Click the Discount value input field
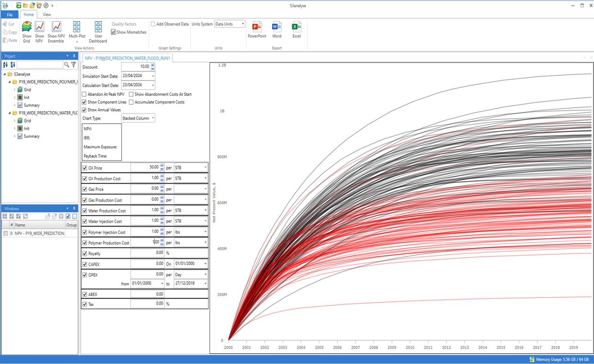Screen dimensions: 594x364 coord(136,67)
